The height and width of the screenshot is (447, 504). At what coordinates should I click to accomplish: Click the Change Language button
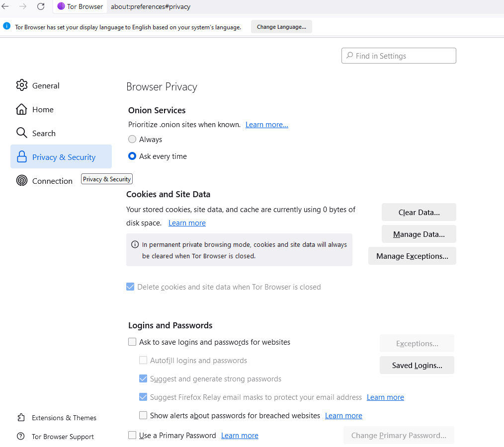pos(281,27)
